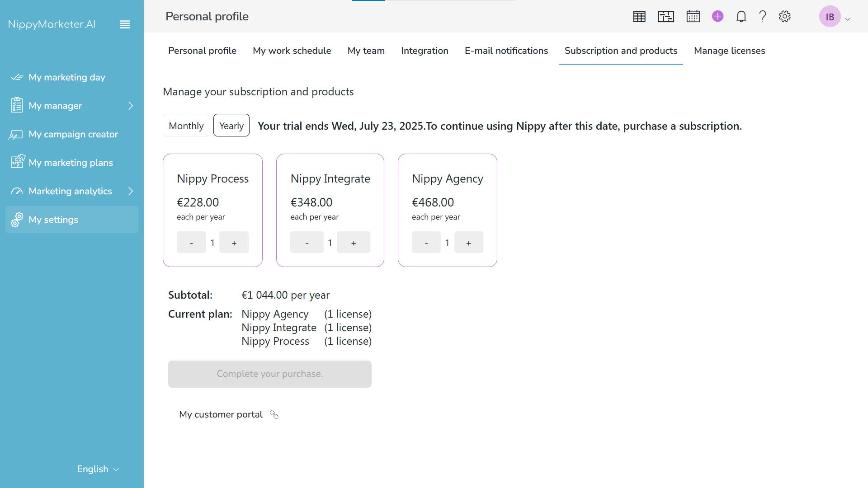Select Yearly billing option
Image resolution: width=868 pixels, height=488 pixels.
(x=231, y=126)
